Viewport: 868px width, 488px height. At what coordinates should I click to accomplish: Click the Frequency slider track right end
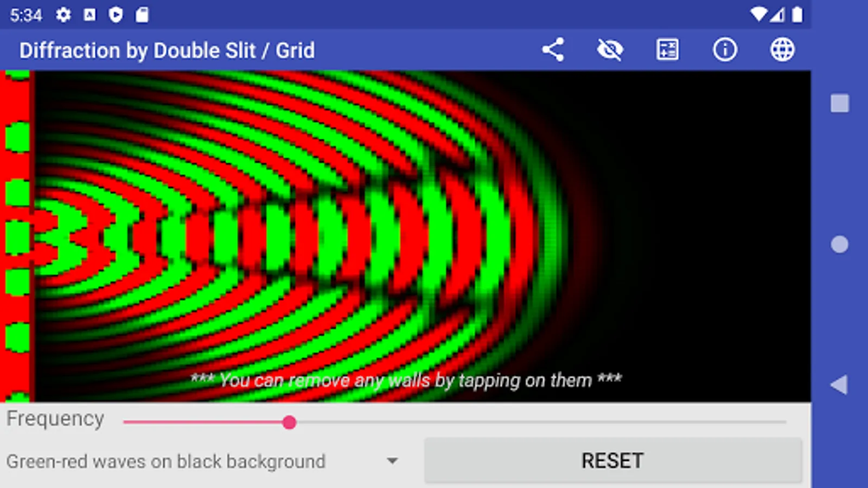(784, 422)
